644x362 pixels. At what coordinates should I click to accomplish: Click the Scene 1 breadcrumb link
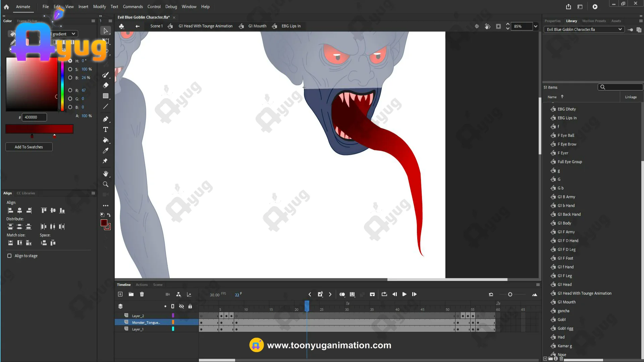click(x=156, y=26)
